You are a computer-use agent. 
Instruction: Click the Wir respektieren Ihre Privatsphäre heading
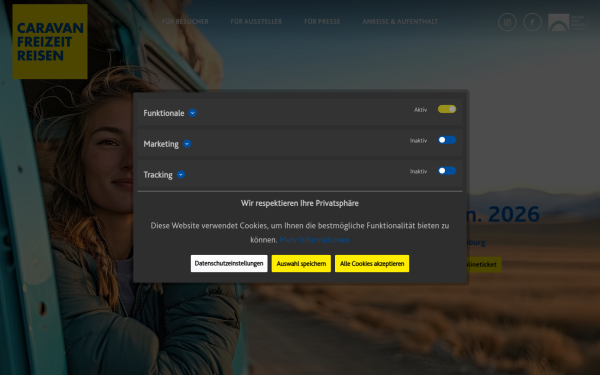[300, 203]
